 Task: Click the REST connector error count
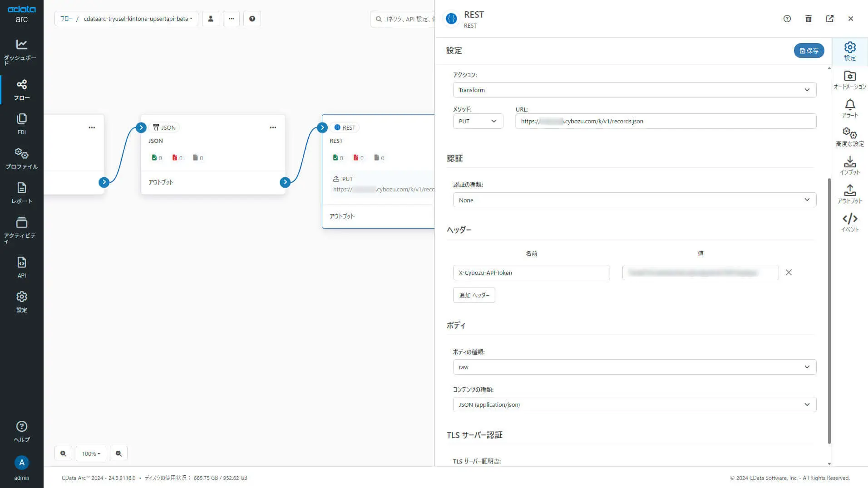pyautogui.click(x=358, y=158)
